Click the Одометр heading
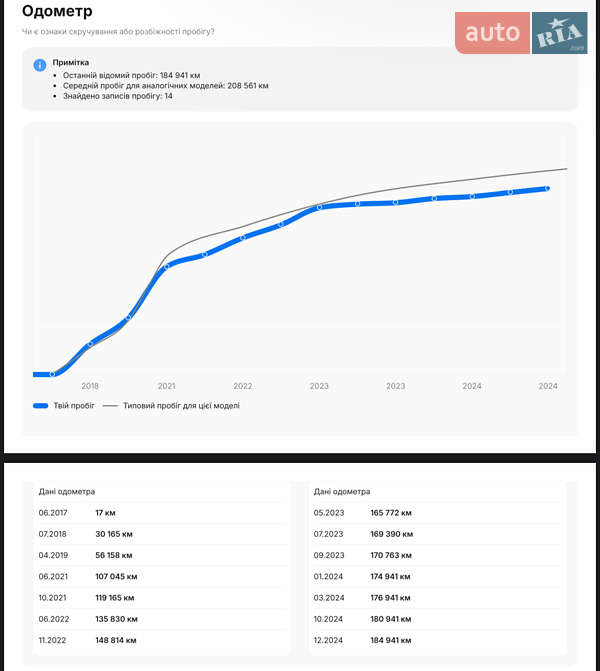Image resolution: width=600 pixels, height=671 pixels. coord(57,12)
